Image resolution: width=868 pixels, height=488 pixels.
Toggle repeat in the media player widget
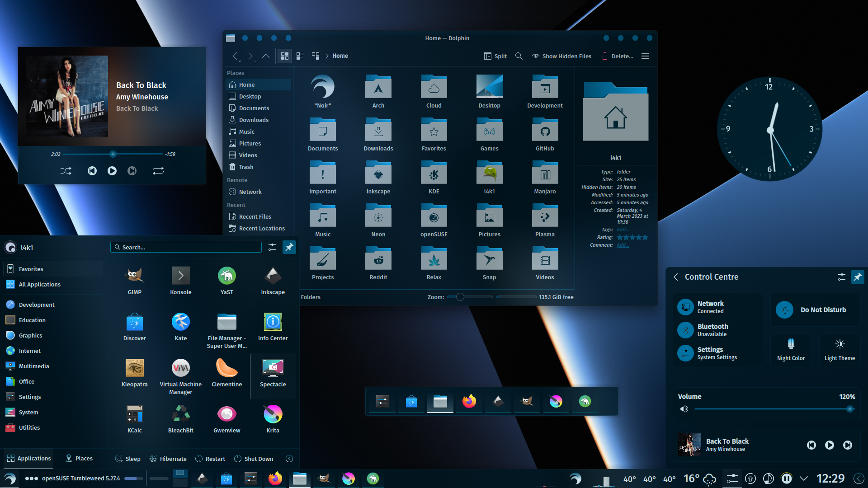coord(158,171)
